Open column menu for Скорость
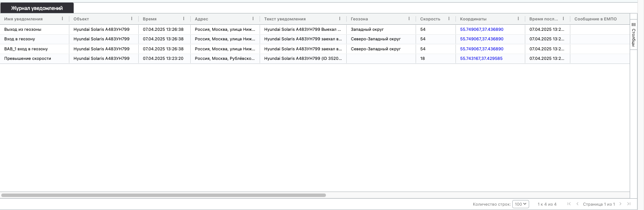 [449, 19]
